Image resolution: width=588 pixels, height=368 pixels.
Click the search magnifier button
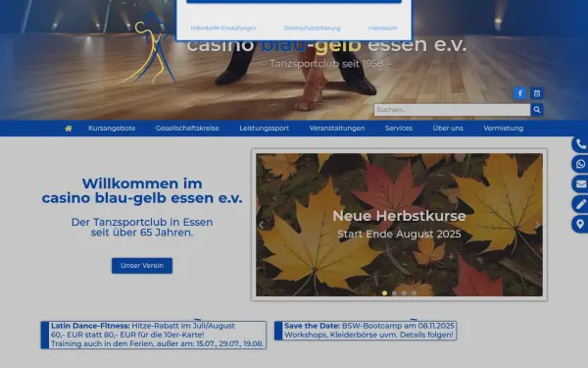coord(537,110)
